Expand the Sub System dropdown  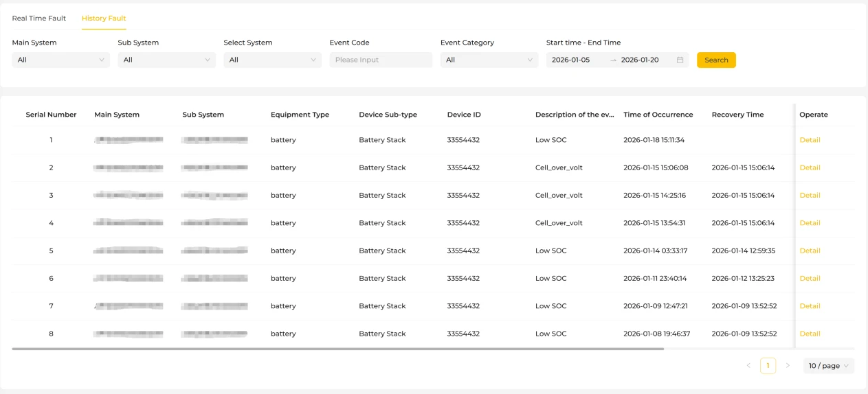167,60
